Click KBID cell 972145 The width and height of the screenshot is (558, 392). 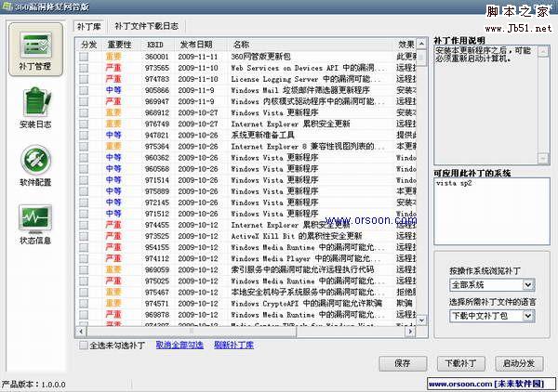pos(157,203)
